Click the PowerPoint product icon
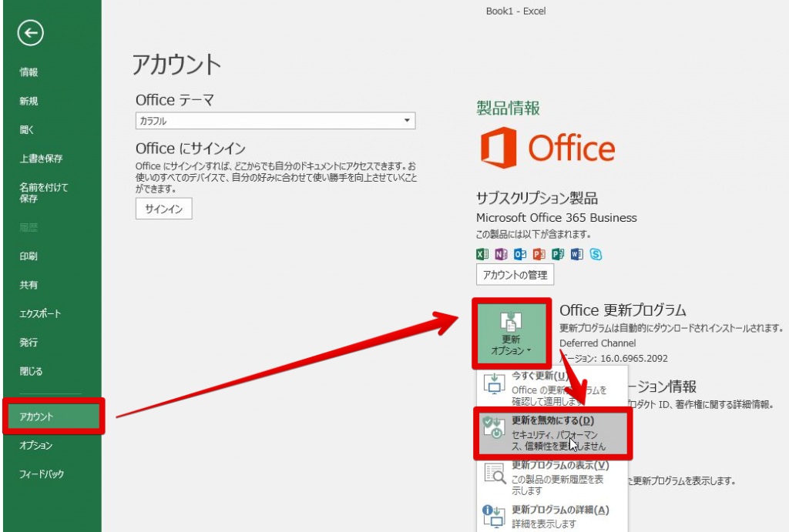The image size is (789, 532). (x=539, y=254)
